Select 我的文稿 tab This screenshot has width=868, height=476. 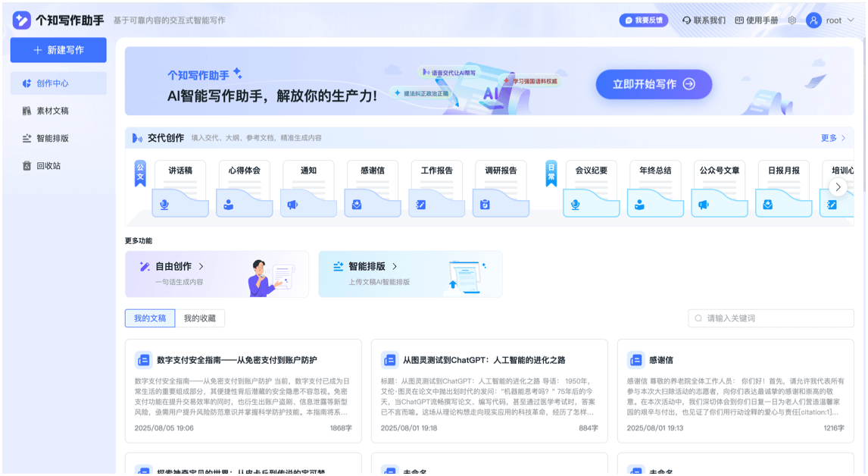click(x=150, y=318)
